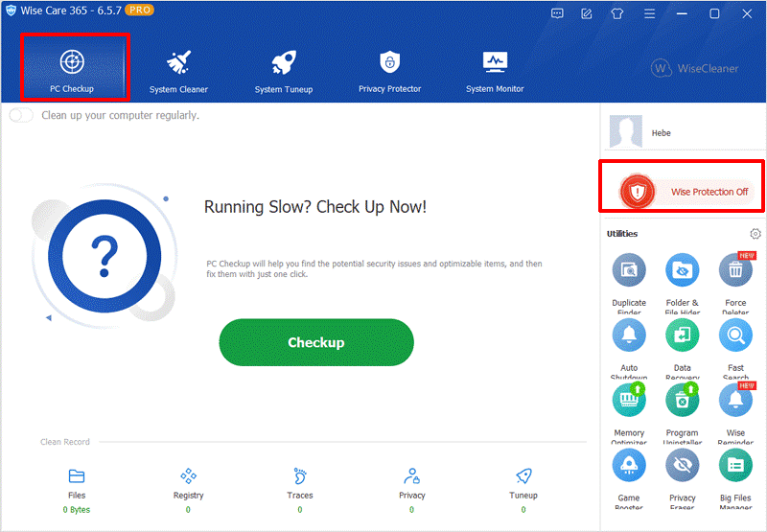Click the Privacy clean record icon
Image resolution: width=767 pixels, height=532 pixels.
pyautogui.click(x=412, y=475)
